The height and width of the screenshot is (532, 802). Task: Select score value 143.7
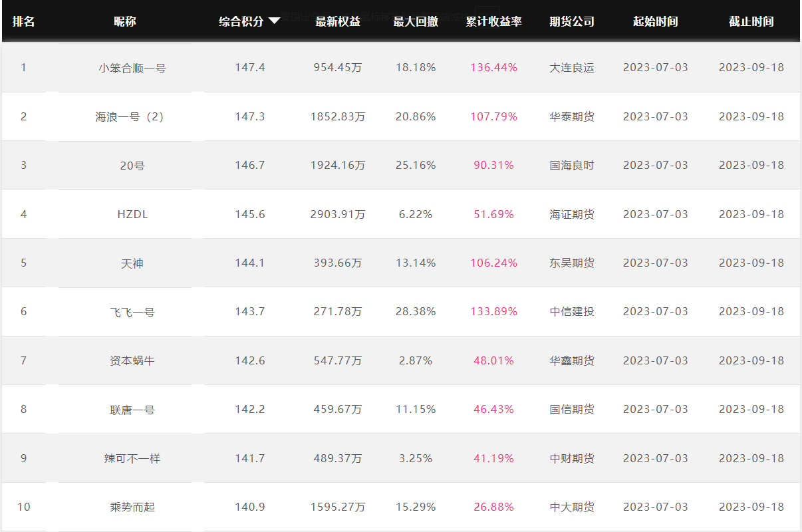pyautogui.click(x=250, y=311)
